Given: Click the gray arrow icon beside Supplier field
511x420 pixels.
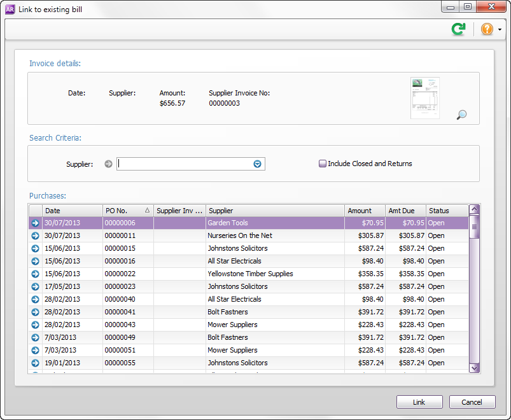Looking at the screenshot, I should click(x=108, y=164).
